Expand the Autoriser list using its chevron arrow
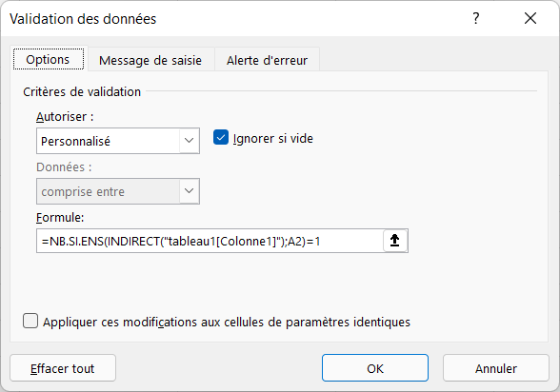 (189, 141)
